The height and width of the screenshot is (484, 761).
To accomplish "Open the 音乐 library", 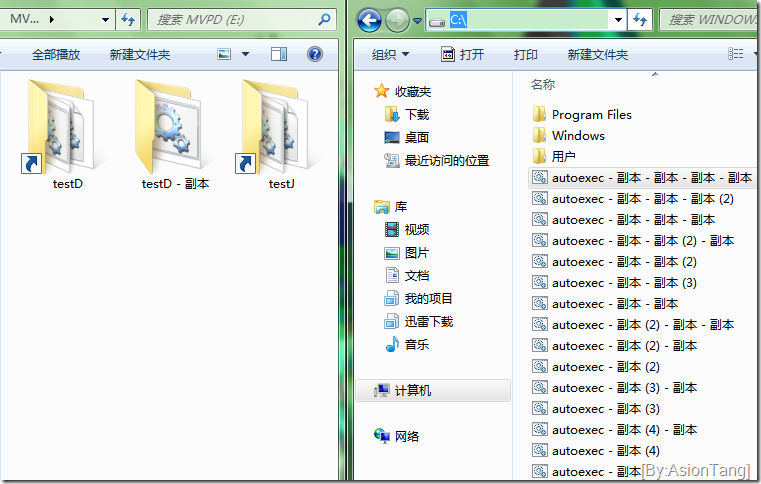I will coord(416,344).
